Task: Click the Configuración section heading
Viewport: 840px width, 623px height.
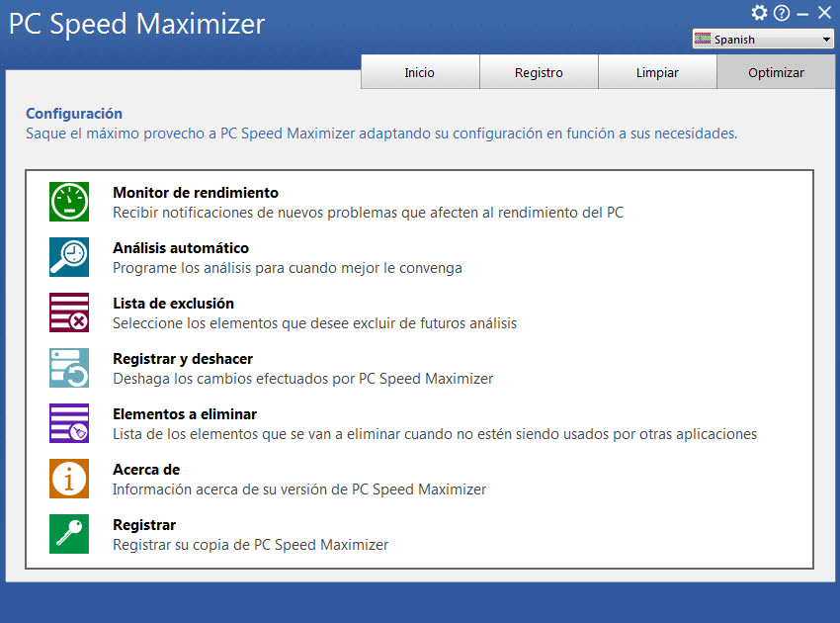Action: [74, 114]
